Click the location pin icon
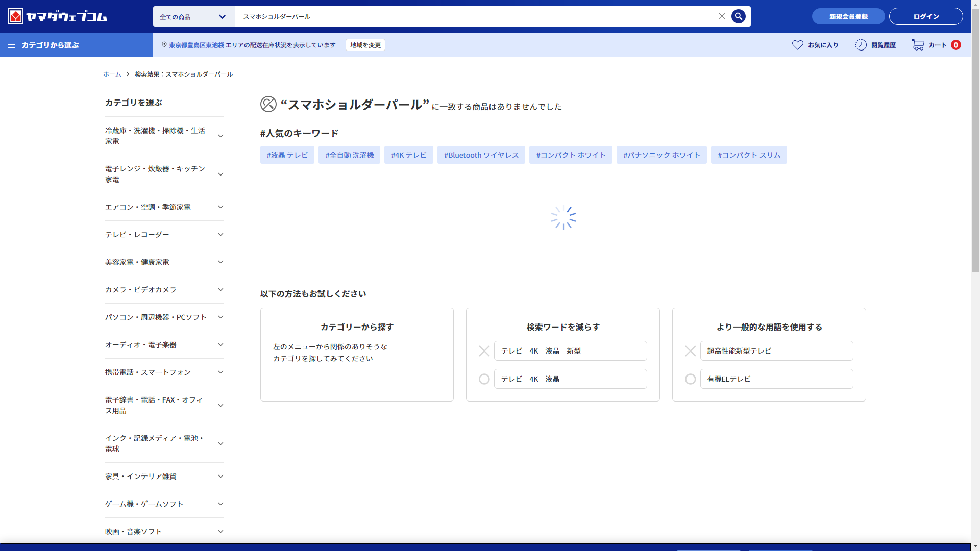 tap(164, 45)
